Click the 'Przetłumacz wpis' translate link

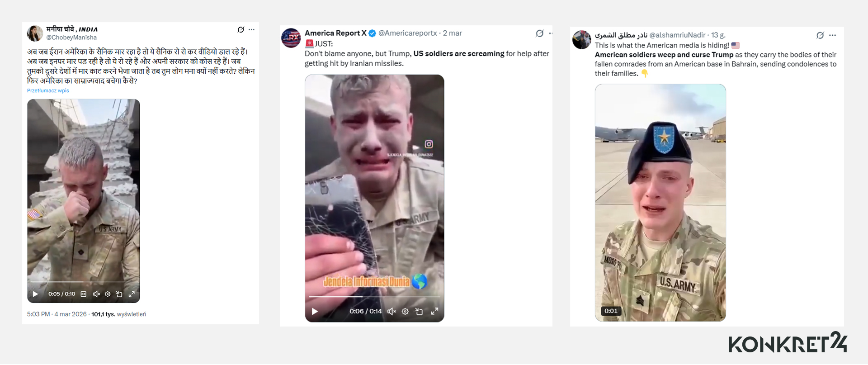click(x=48, y=91)
